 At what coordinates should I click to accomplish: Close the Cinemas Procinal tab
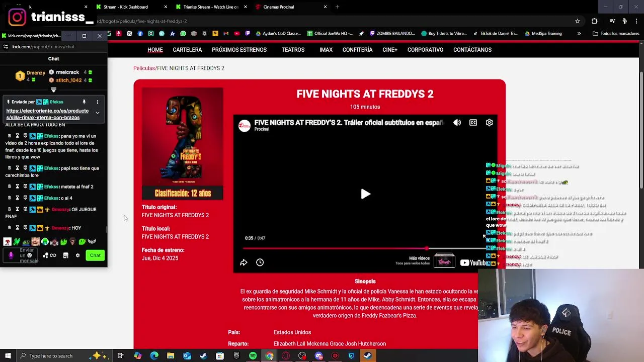[325, 7]
